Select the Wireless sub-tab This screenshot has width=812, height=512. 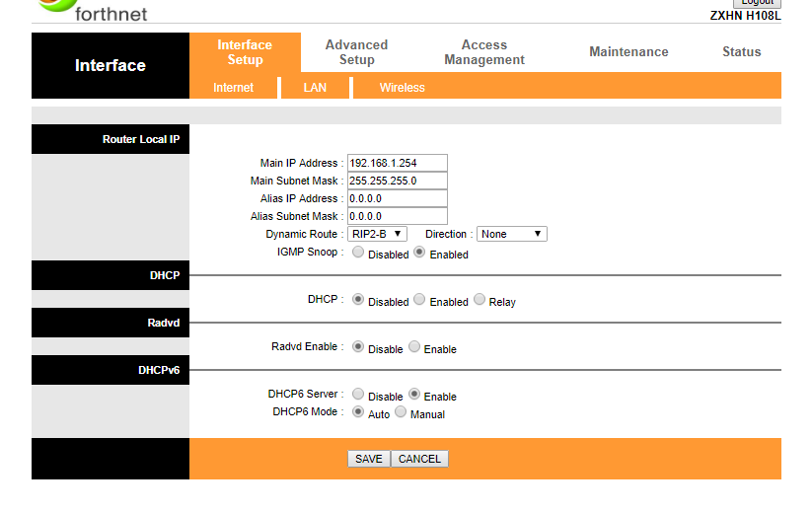click(402, 88)
